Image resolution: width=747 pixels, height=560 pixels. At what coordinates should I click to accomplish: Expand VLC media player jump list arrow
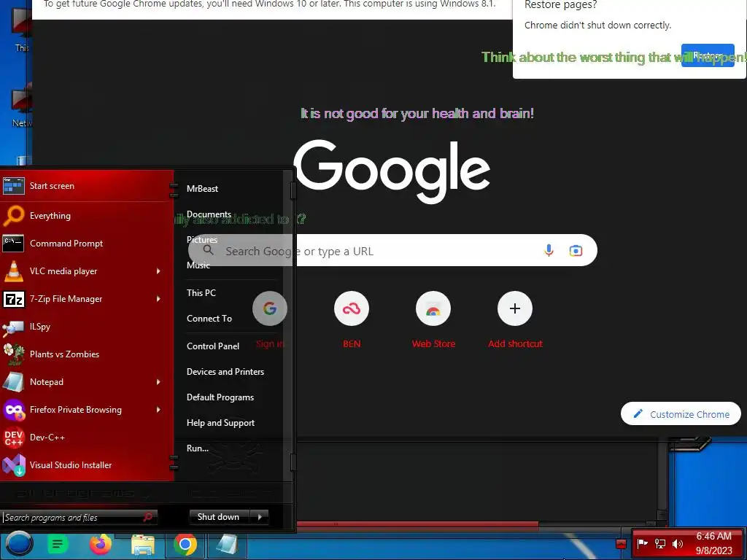tap(158, 271)
